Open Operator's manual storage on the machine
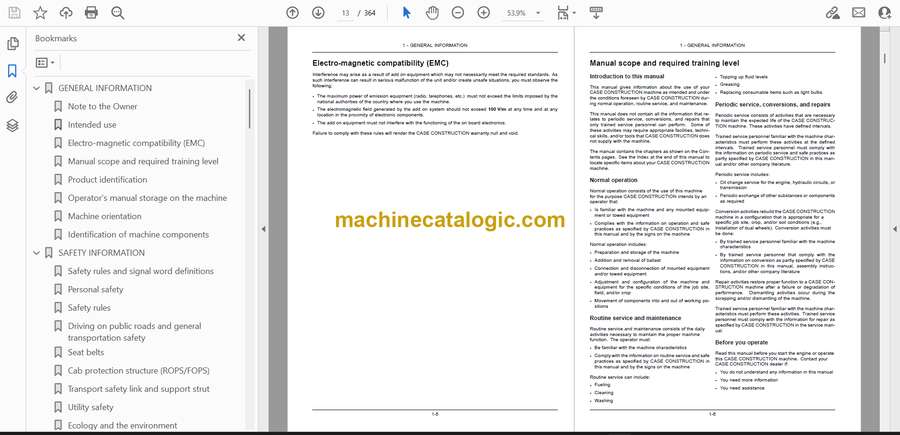Viewport: 900px width, 435px height. coord(148,198)
